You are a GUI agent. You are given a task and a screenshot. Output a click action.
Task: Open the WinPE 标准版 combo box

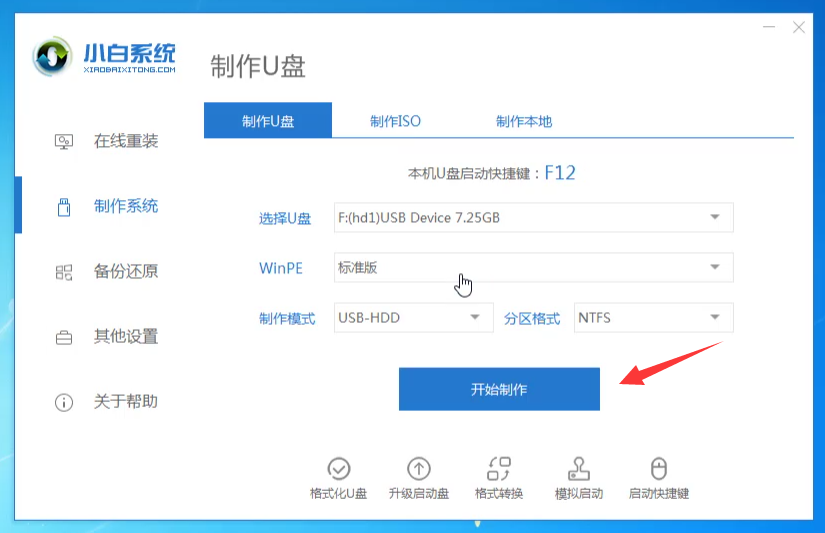point(534,267)
